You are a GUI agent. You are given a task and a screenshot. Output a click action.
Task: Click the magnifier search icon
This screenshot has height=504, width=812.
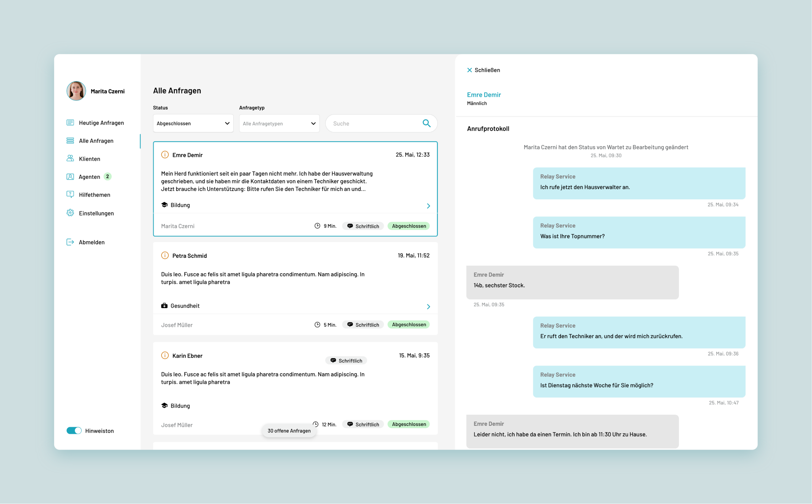(x=426, y=123)
